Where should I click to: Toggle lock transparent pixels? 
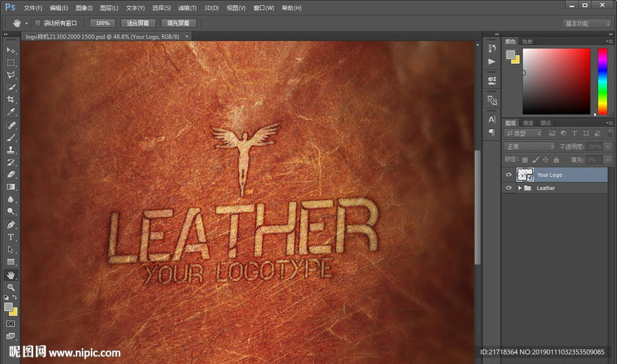[x=525, y=160]
